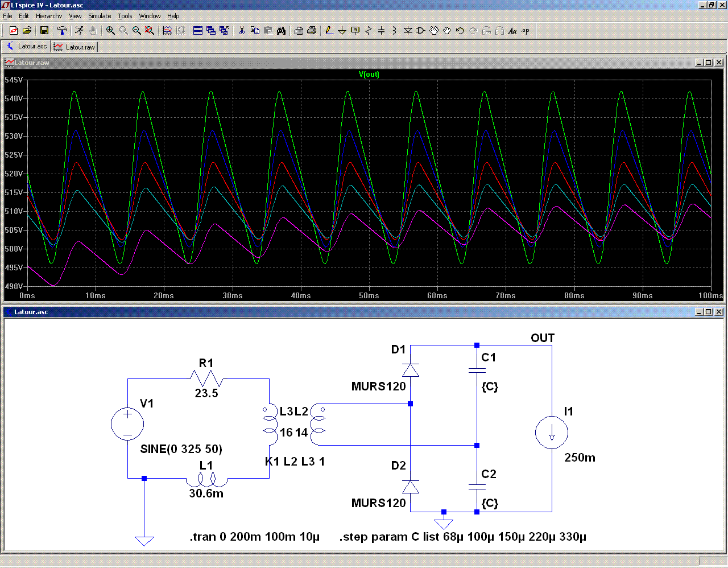Image resolution: width=728 pixels, height=568 pixels.
Task: Click the SPICE directive .op icon
Action: click(526, 31)
